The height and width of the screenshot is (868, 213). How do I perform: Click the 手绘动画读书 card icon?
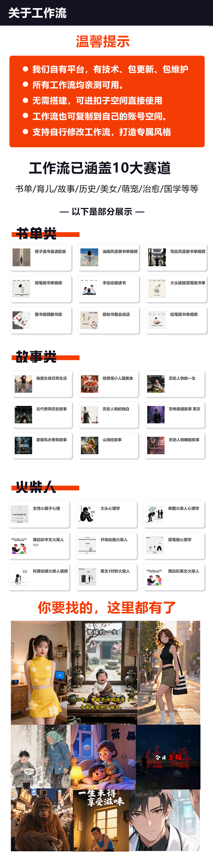pos(89,288)
